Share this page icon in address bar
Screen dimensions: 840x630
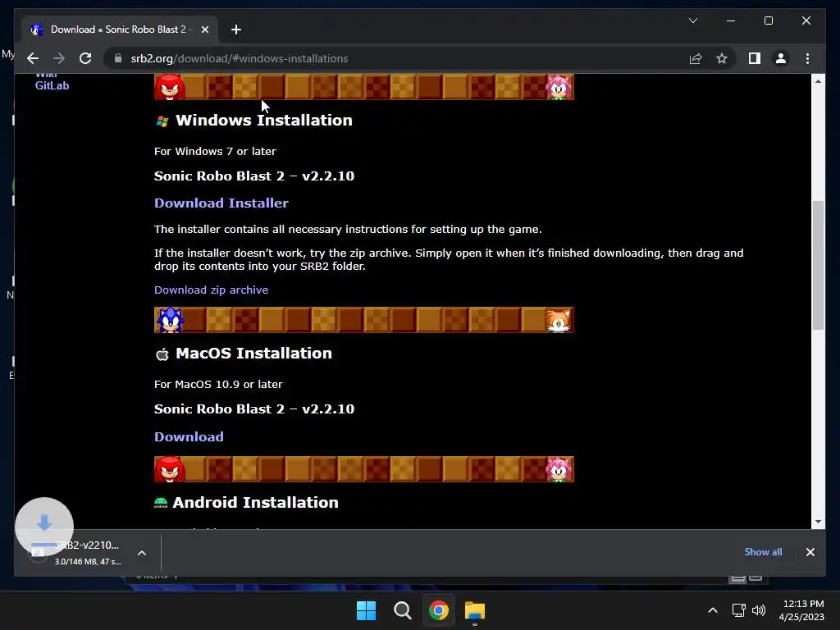696,58
